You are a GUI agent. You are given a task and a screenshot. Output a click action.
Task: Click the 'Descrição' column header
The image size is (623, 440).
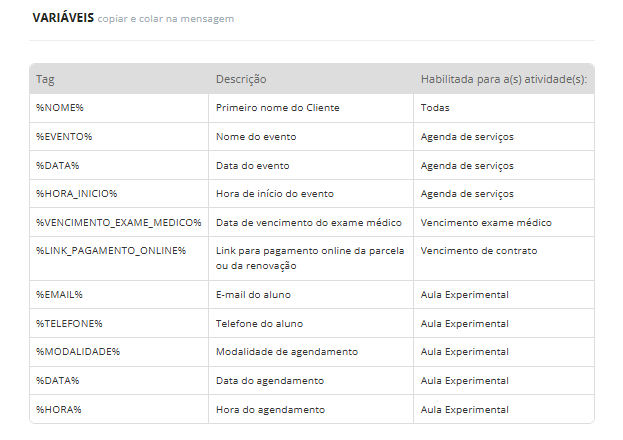coord(241,79)
